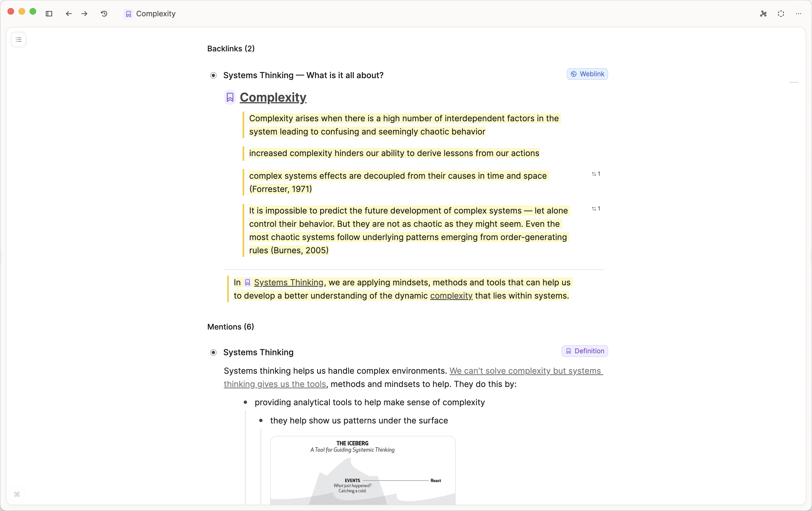Open the three-dot more options menu
This screenshot has height=511, width=812.
click(x=798, y=14)
